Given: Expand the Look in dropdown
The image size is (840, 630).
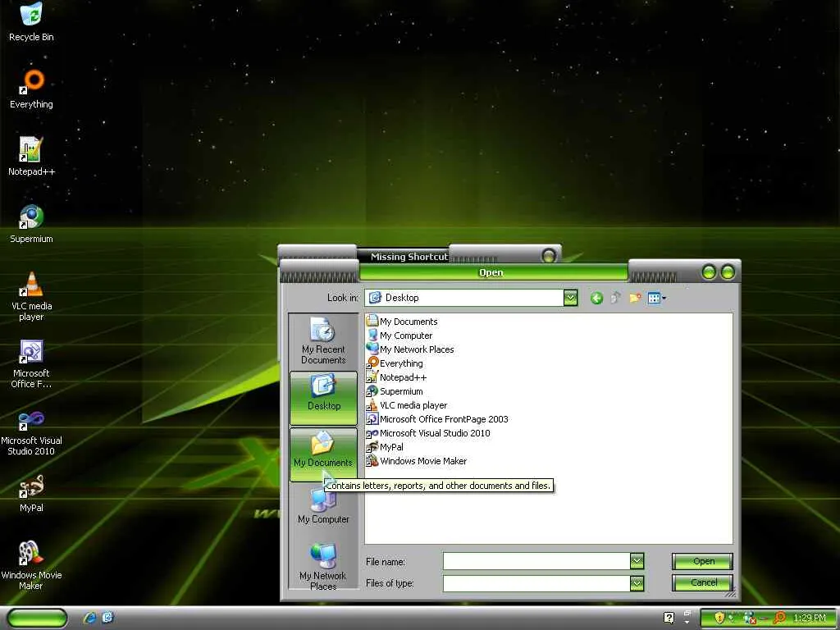Looking at the screenshot, I should 571,298.
